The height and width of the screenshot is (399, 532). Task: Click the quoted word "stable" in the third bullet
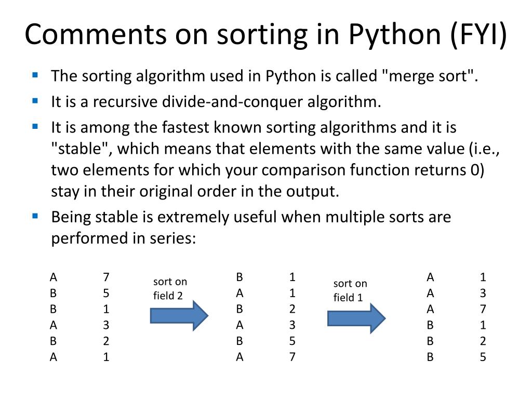79,149
